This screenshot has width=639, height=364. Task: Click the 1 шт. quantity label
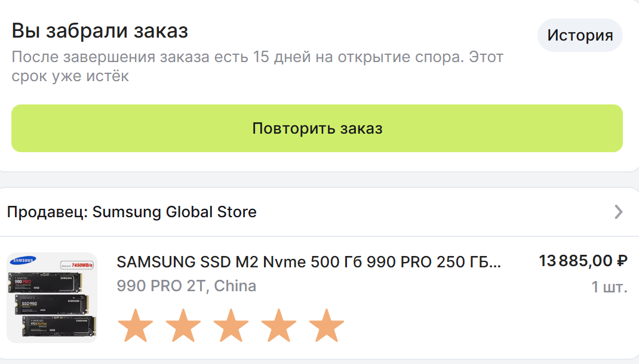[609, 287]
